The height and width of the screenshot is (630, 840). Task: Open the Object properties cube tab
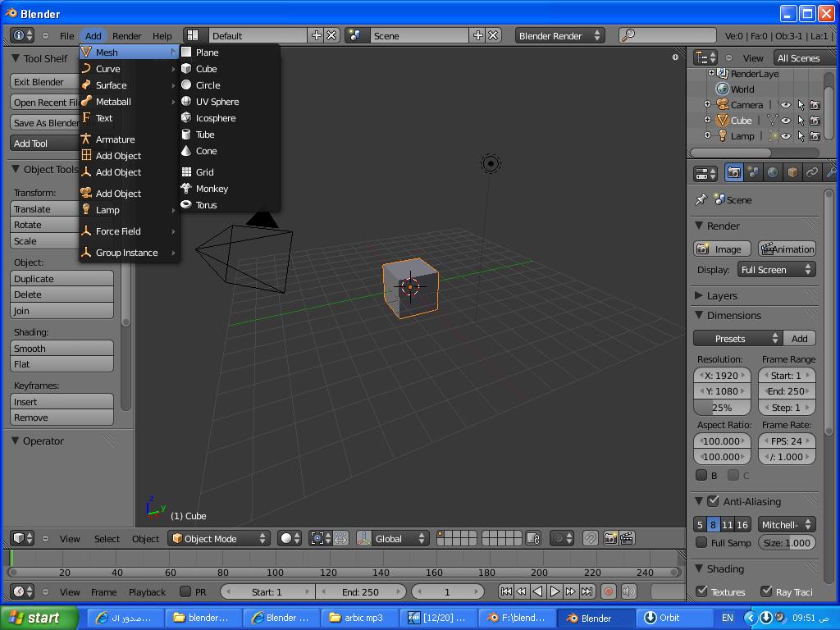[x=792, y=172]
